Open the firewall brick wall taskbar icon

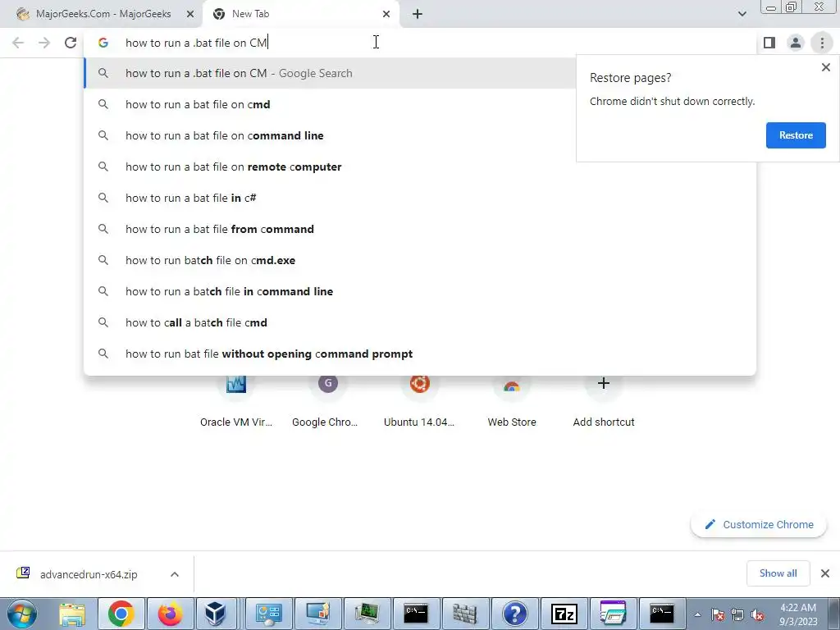click(x=465, y=614)
